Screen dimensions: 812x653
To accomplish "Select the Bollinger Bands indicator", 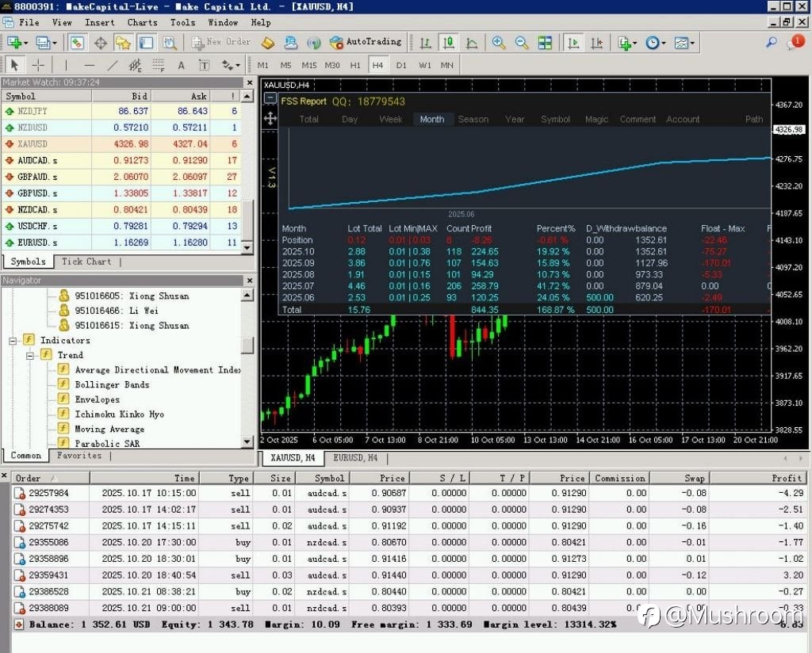I will tap(112, 384).
